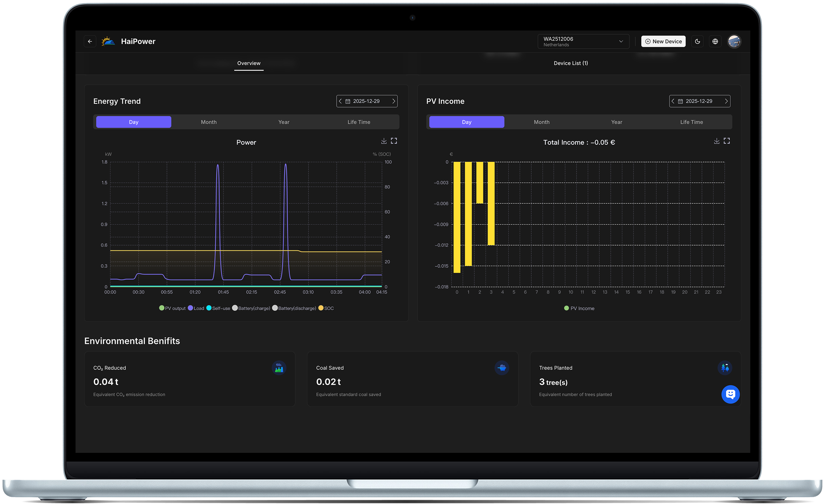This screenshot has width=825, height=504.
Task: Select Month in Energy Trend
Action: (209, 122)
